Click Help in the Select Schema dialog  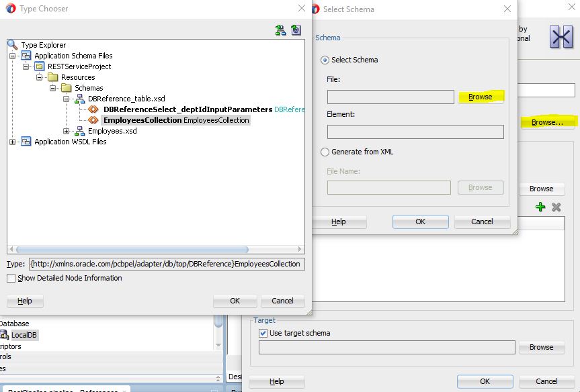coord(339,222)
